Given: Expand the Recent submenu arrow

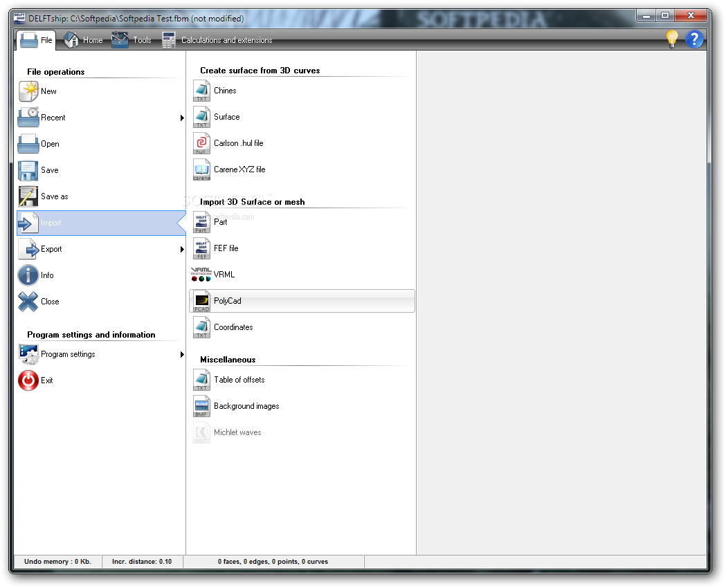Looking at the screenshot, I should click(x=182, y=118).
